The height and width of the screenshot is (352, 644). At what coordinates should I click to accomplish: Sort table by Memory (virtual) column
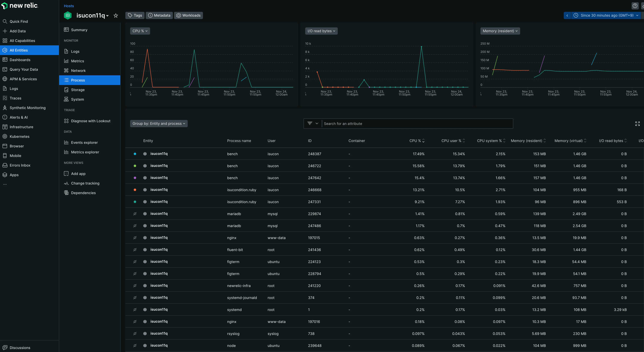pyautogui.click(x=570, y=141)
